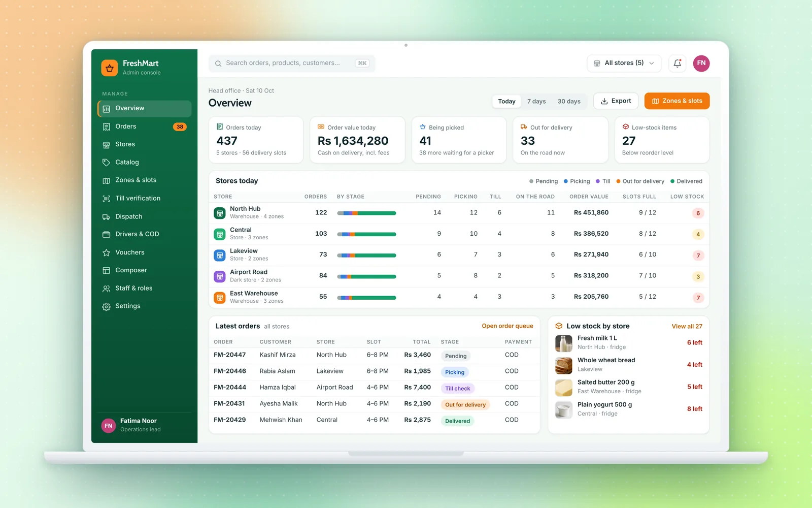Click the Low stock by store box icon
This screenshot has height=508, width=812.
coord(559,326)
